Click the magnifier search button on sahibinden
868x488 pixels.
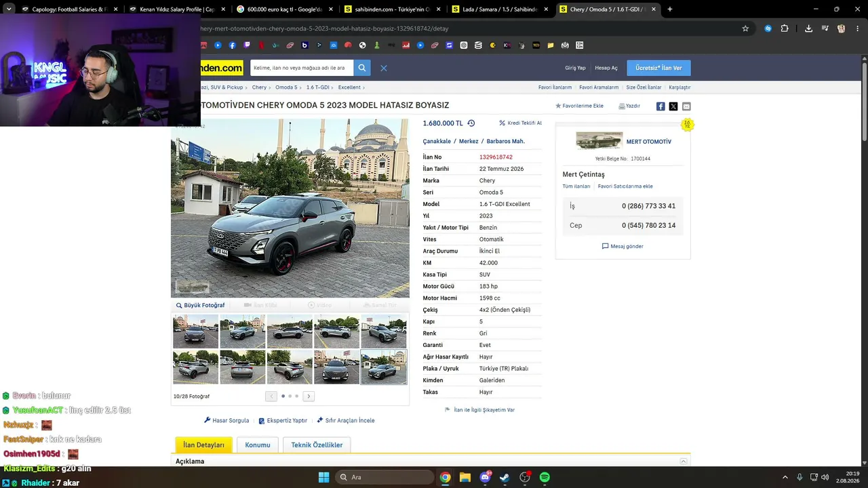point(362,68)
